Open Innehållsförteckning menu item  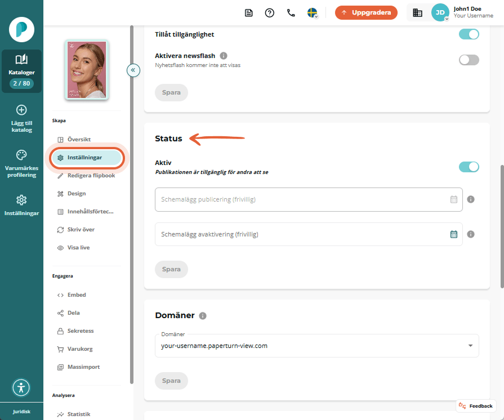click(x=86, y=212)
